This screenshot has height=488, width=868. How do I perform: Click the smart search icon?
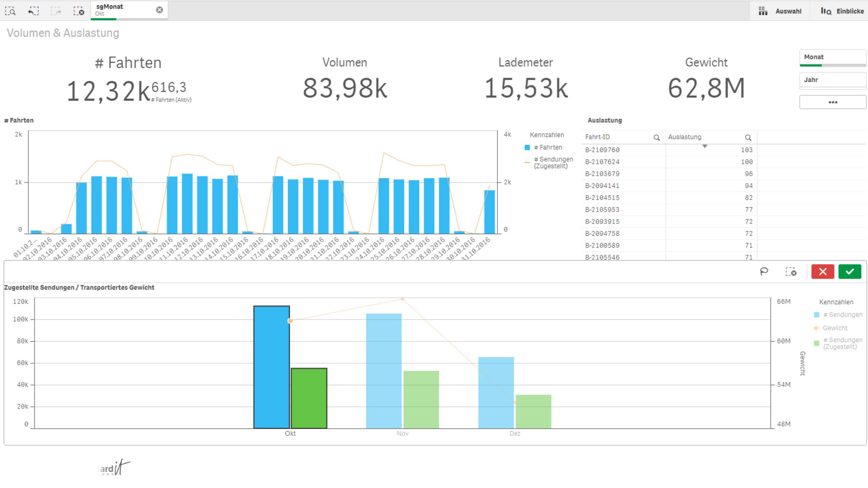click(x=11, y=11)
